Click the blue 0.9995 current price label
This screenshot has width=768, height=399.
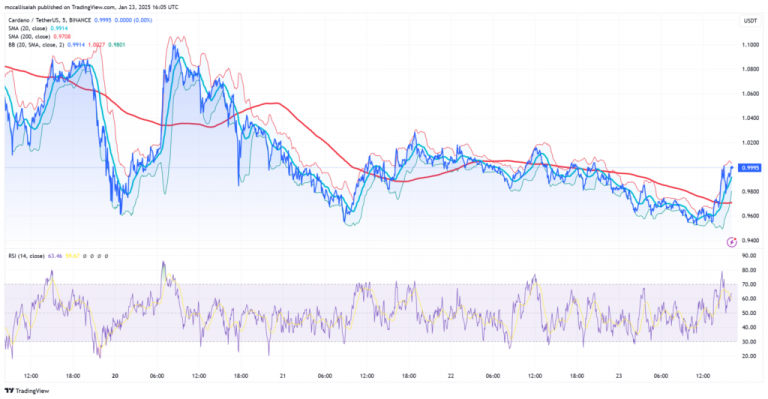[750, 168]
